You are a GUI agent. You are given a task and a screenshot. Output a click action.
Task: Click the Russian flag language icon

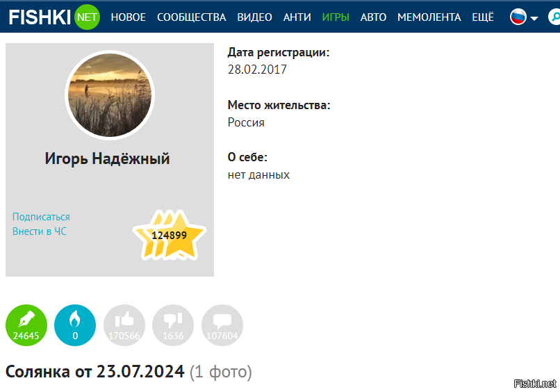point(518,17)
